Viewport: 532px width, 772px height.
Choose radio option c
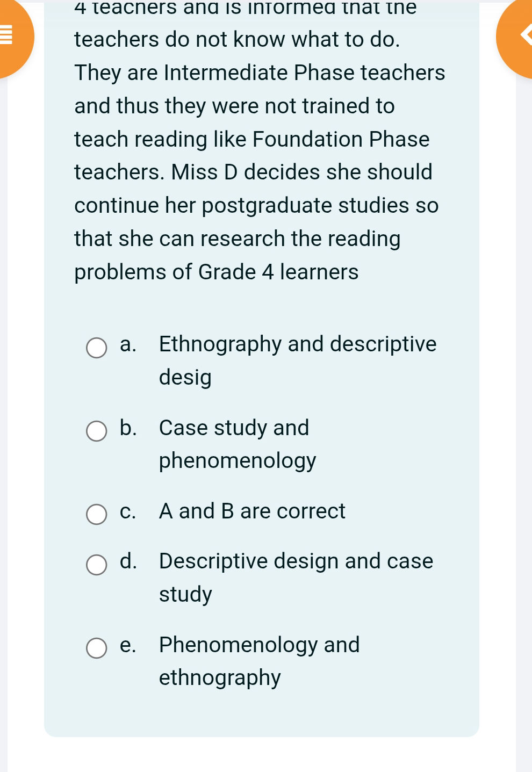point(97,514)
